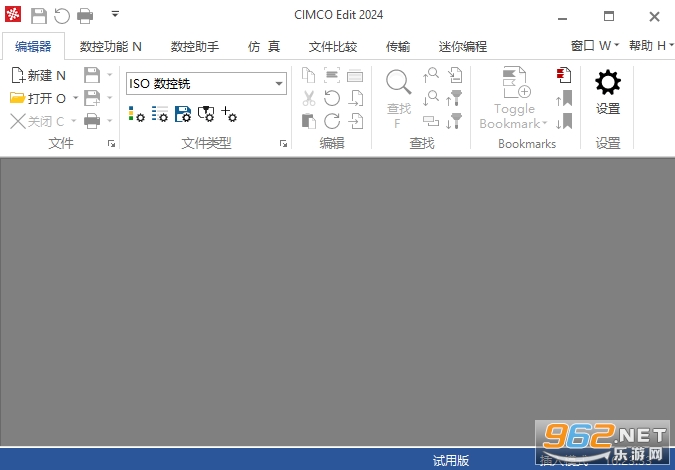Click the Save As icon in the 文件 group
Image resolution: width=675 pixels, height=470 pixels.
[x=92, y=98]
